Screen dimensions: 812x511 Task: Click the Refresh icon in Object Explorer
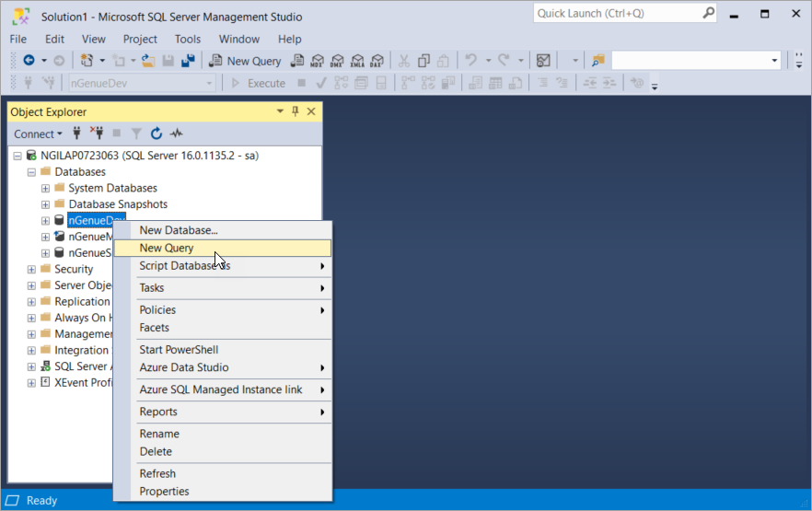(x=156, y=134)
